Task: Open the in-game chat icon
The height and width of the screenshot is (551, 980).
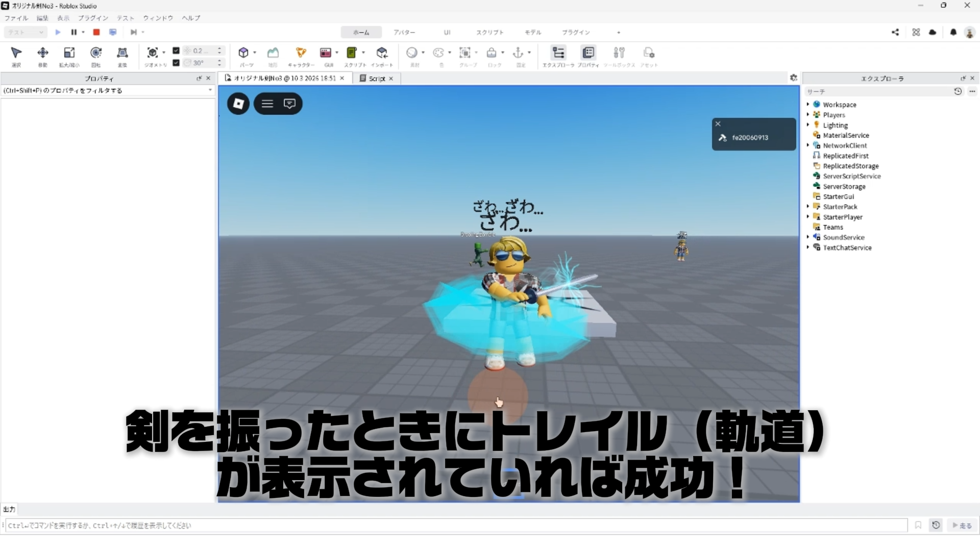Action: [x=289, y=104]
